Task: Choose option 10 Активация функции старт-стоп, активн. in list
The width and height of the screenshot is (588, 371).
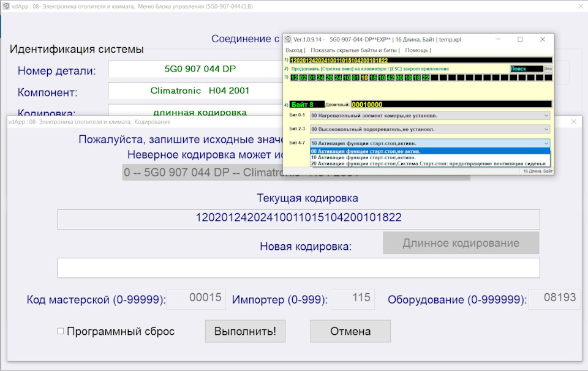Action: click(430, 157)
